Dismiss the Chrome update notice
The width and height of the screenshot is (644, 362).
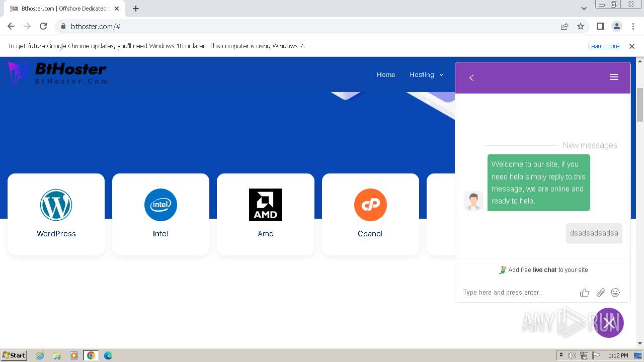(x=632, y=46)
